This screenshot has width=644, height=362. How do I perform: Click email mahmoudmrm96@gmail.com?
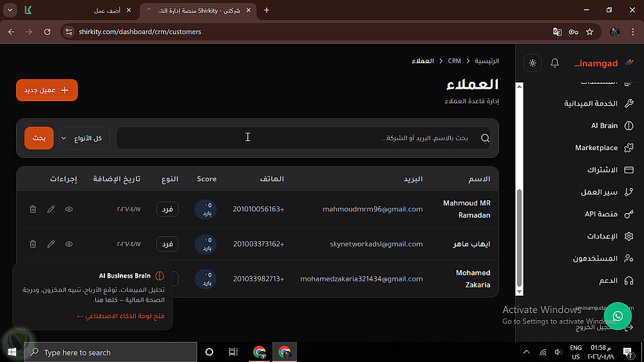[372, 209]
